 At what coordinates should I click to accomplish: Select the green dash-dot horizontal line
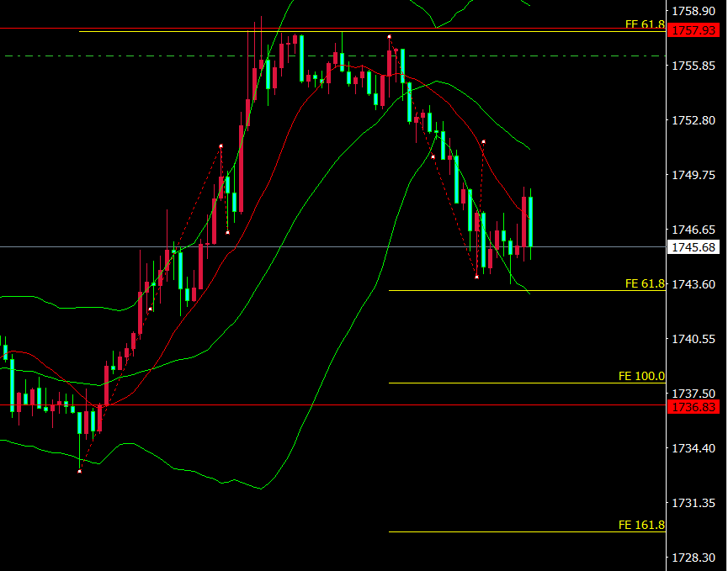[335, 56]
